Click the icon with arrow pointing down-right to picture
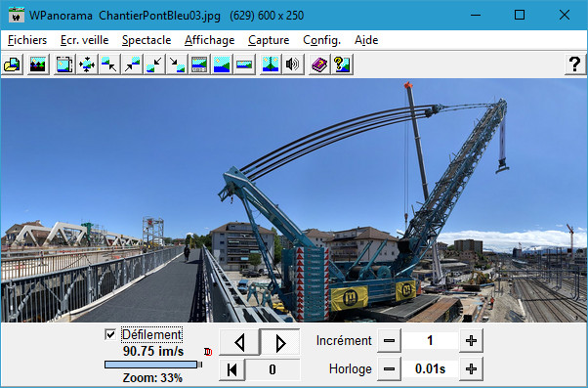The height and width of the screenshot is (388, 588). pos(177,65)
